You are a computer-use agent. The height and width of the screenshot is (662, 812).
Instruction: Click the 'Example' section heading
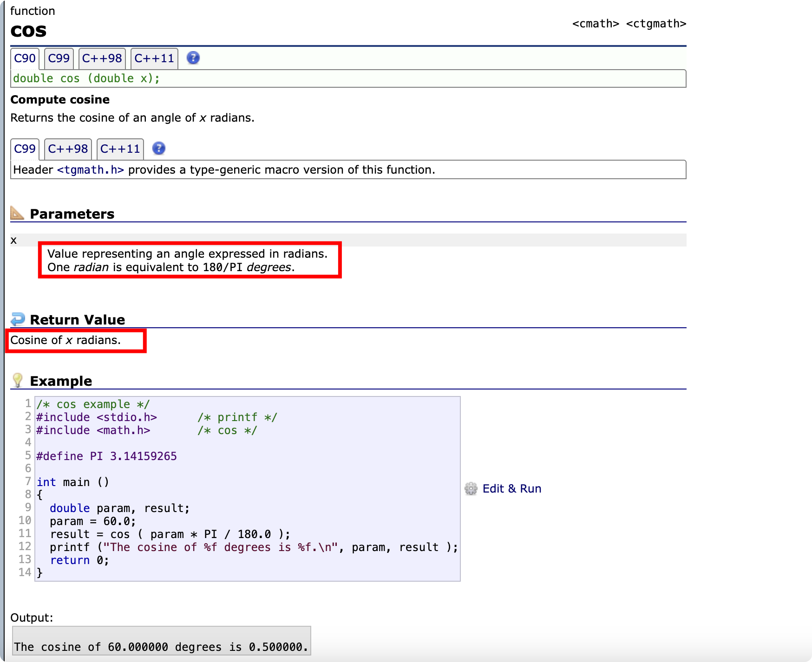[61, 381]
